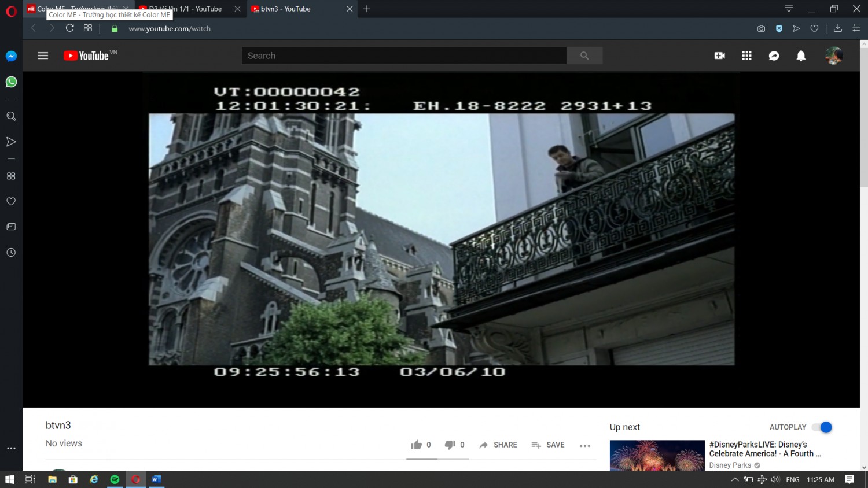Screen dimensions: 868x488
Task: Click inside the YouTube Search field
Action: click(x=404, y=56)
